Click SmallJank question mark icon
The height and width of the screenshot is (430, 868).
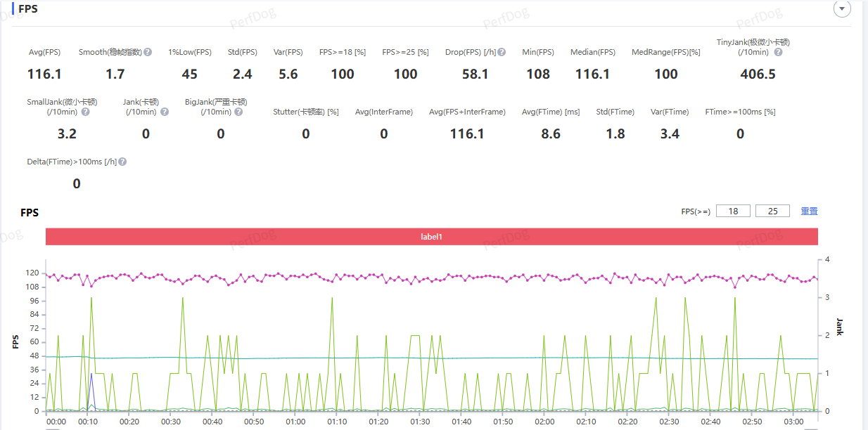[x=85, y=112]
